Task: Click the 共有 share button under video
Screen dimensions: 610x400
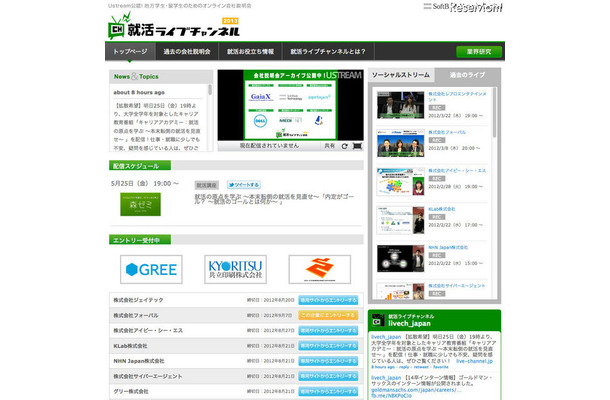Action: click(x=330, y=146)
